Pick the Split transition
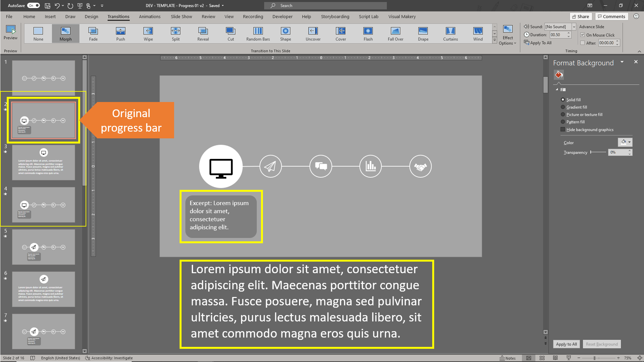This screenshot has height=362, width=644. (175, 33)
